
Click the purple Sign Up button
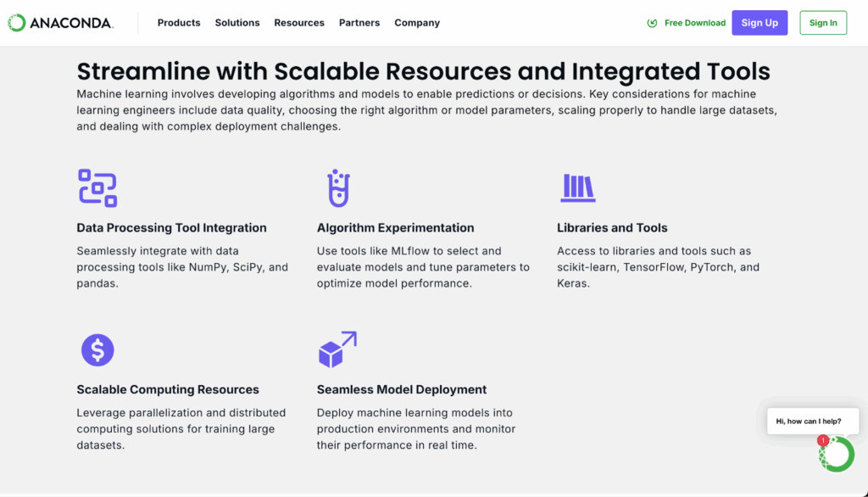[759, 23]
